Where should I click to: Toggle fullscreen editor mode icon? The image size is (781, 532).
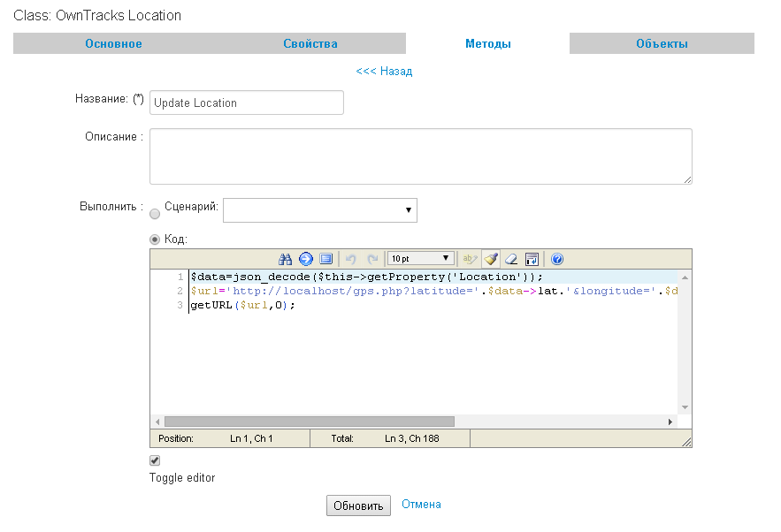pos(326,259)
